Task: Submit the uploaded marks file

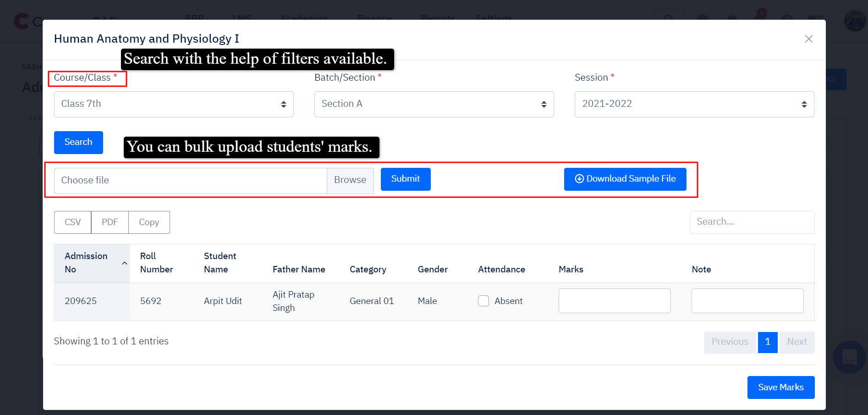Action: (406, 179)
